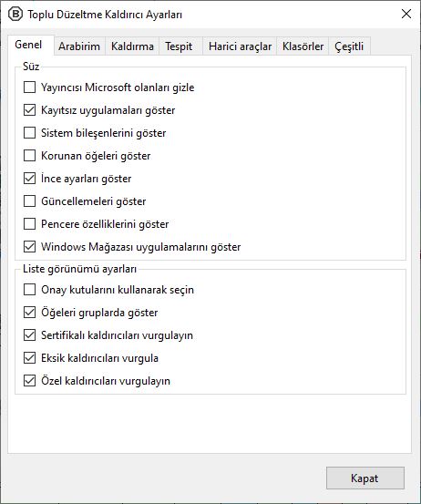421x504 pixels.
Task: Go to the Harici araçlar tab
Action: pos(240,46)
